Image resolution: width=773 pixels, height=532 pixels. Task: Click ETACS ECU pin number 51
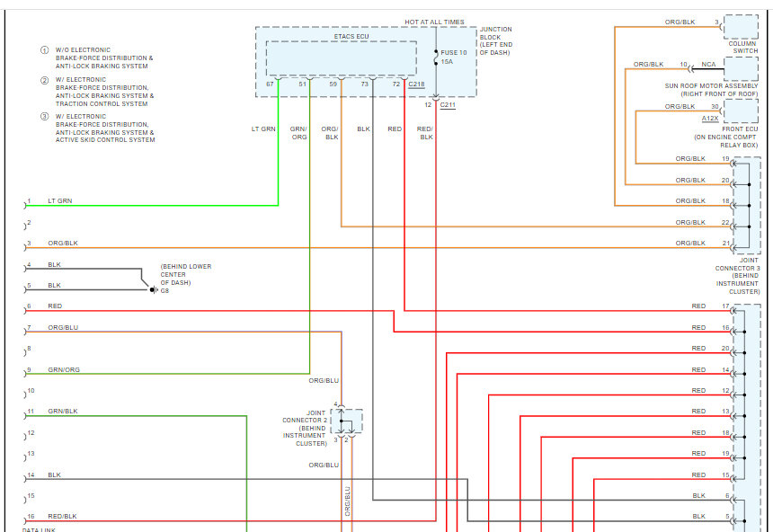point(302,84)
